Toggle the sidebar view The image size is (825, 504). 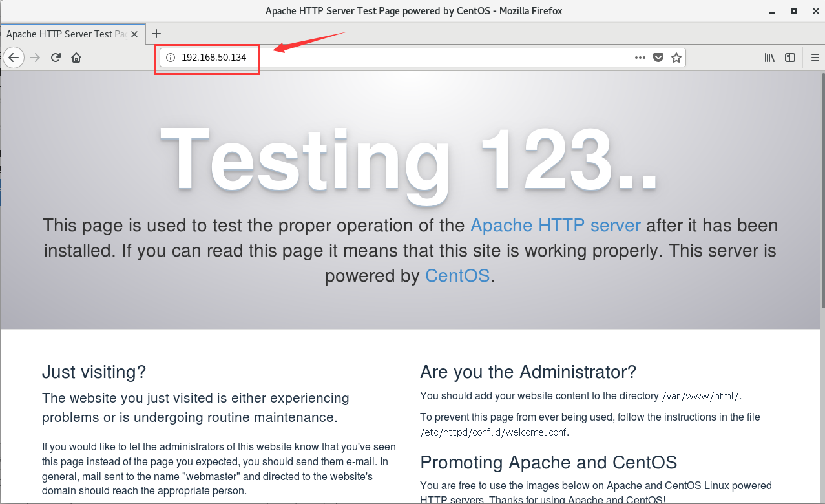tap(790, 58)
